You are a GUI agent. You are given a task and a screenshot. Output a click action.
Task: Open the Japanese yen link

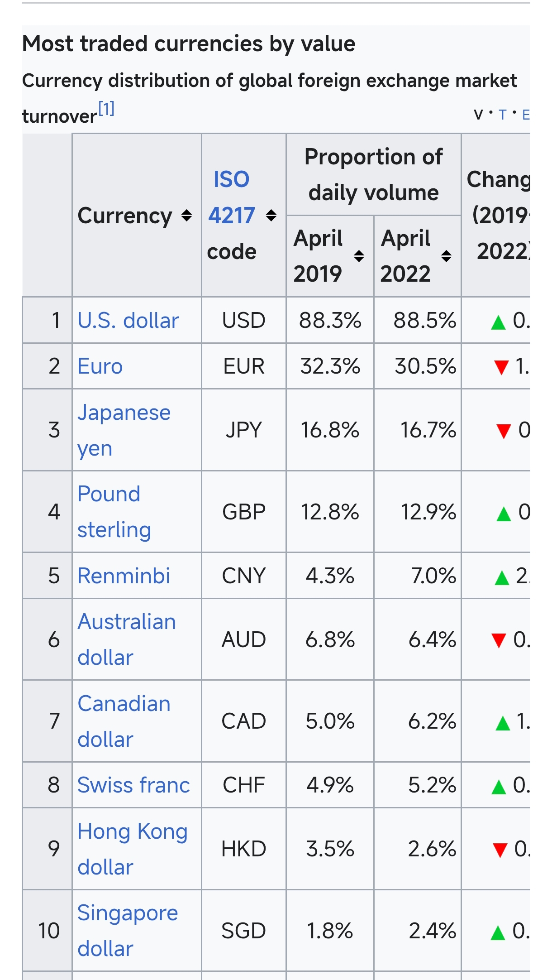124,430
